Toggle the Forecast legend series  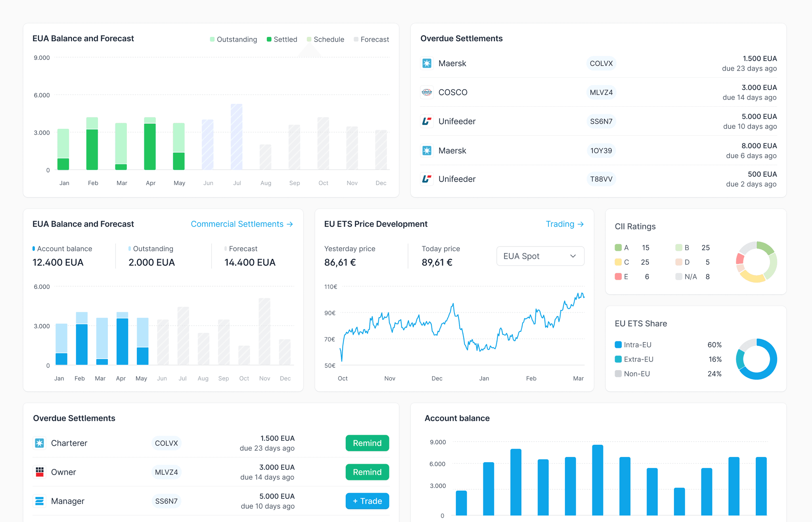click(x=371, y=39)
